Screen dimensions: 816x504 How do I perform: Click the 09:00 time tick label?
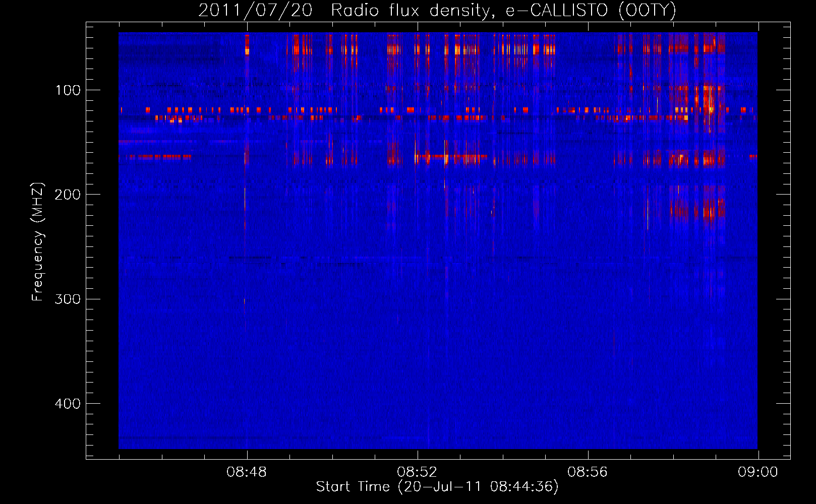(758, 472)
